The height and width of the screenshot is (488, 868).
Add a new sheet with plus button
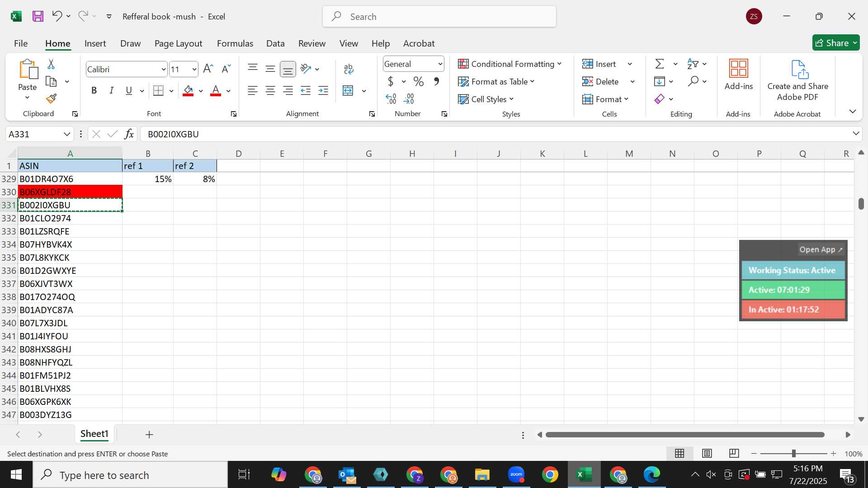click(149, 435)
